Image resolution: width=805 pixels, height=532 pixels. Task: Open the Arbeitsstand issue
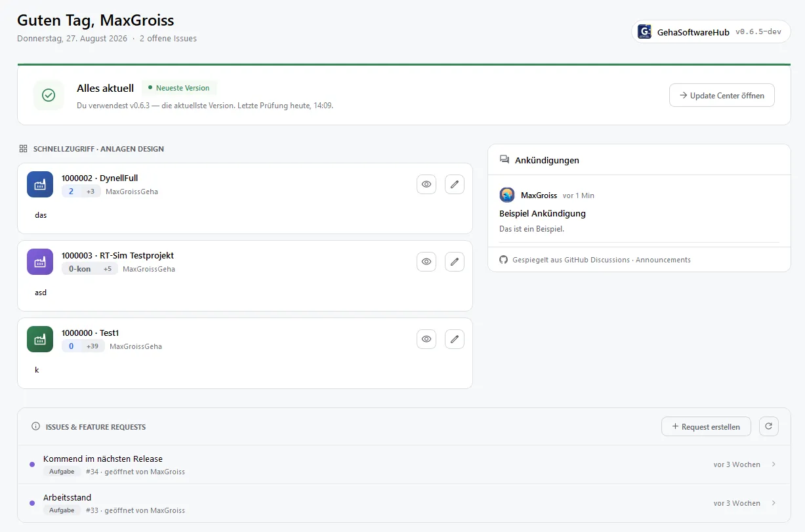(404, 503)
